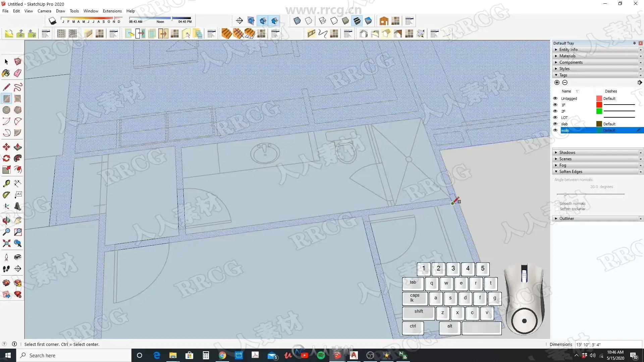Image resolution: width=644 pixels, height=362 pixels.
Task: Toggle visibility of the LOT tag
Action: coord(555,118)
